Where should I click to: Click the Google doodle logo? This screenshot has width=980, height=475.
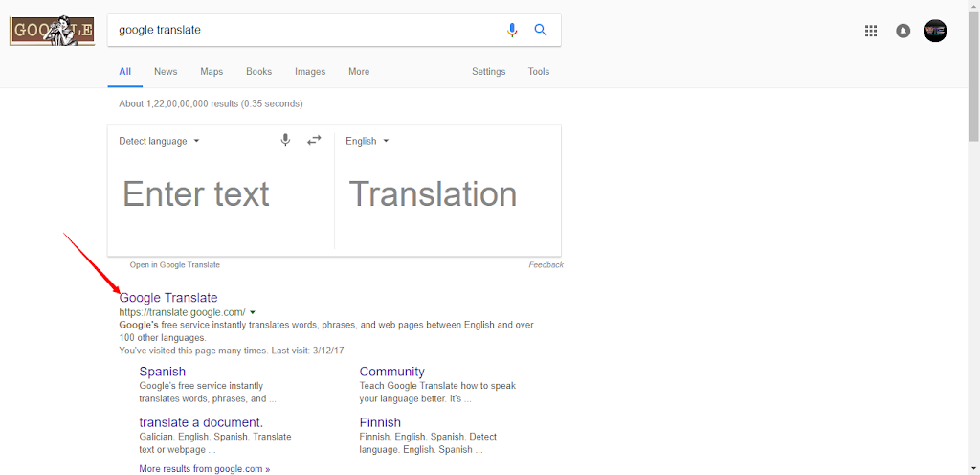pyautogui.click(x=51, y=31)
